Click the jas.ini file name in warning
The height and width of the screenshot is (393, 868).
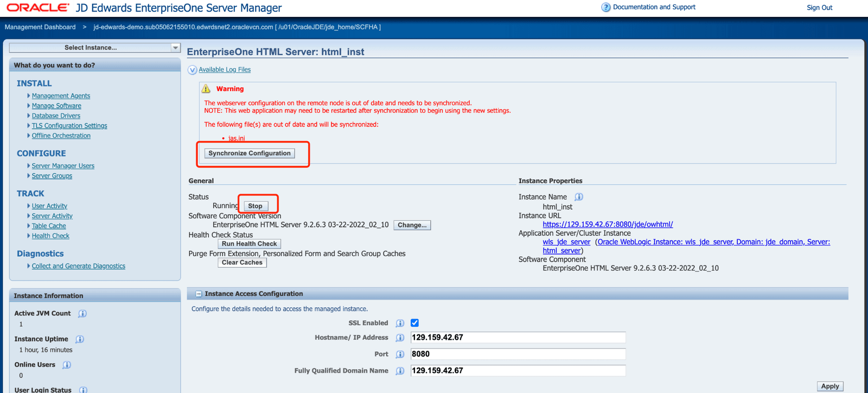(x=237, y=138)
